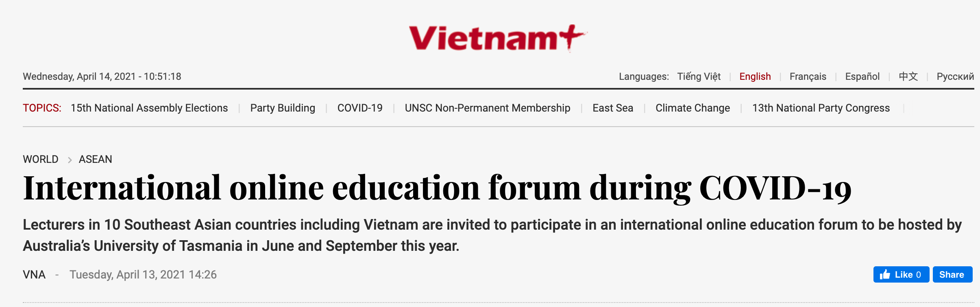Screen dimensions: 980x307
Task: Choose Español language version
Action: coord(862,77)
